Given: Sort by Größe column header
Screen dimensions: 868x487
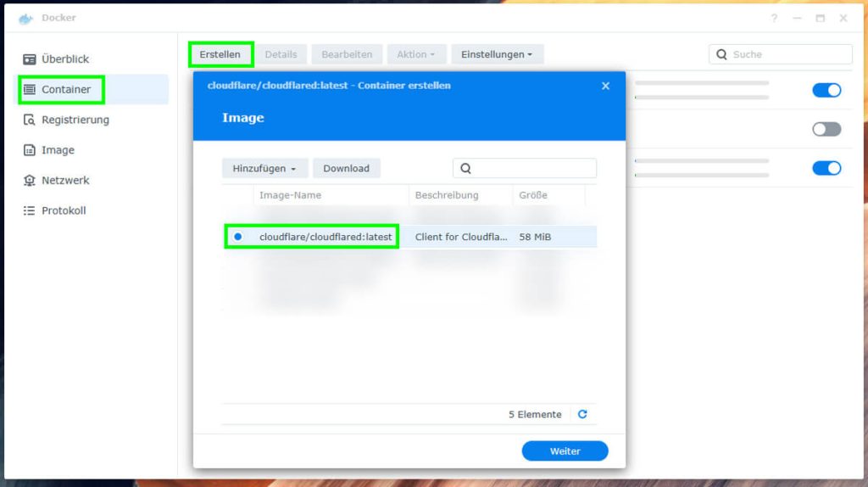Looking at the screenshot, I should click(x=548, y=195).
